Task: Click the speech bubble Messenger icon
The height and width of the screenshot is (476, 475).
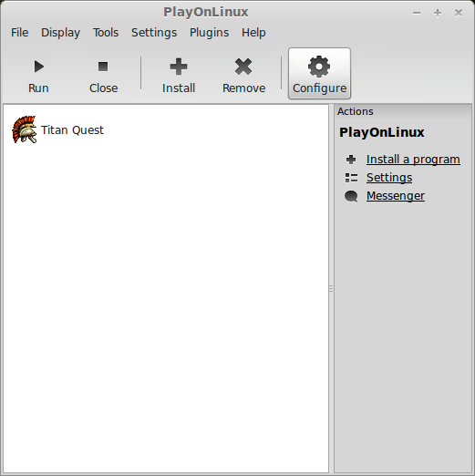Action: point(351,196)
